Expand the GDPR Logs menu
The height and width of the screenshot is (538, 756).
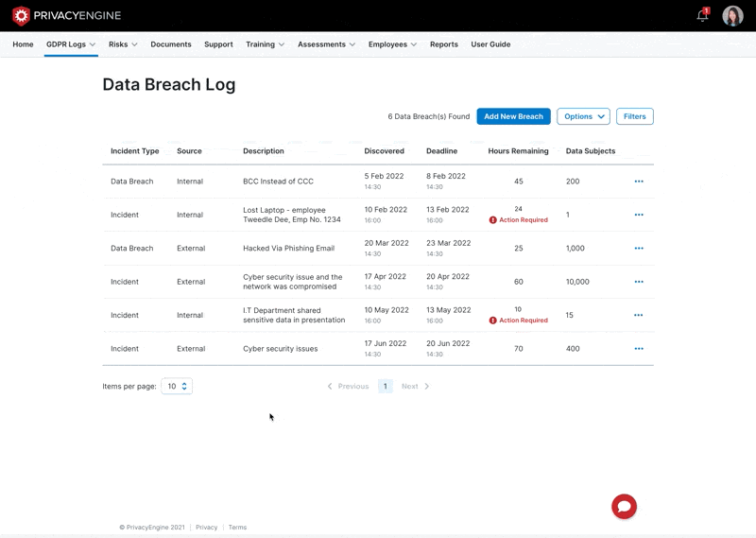(x=71, y=44)
